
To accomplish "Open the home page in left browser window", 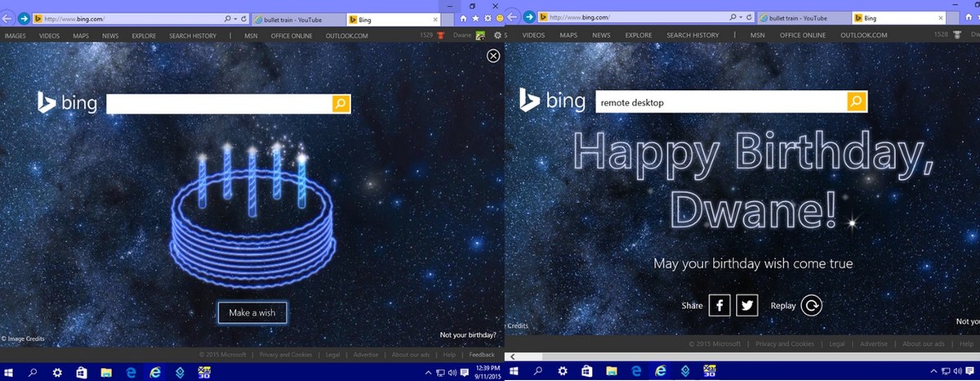I will click(x=464, y=17).
